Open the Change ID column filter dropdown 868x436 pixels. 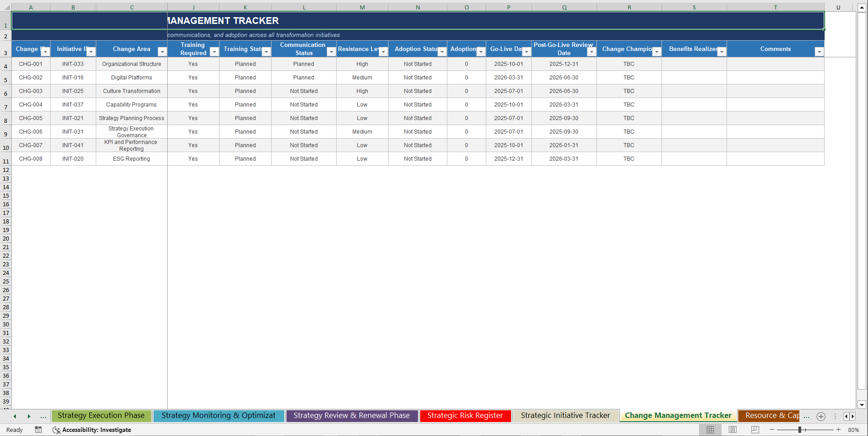[x=45, y=52]
